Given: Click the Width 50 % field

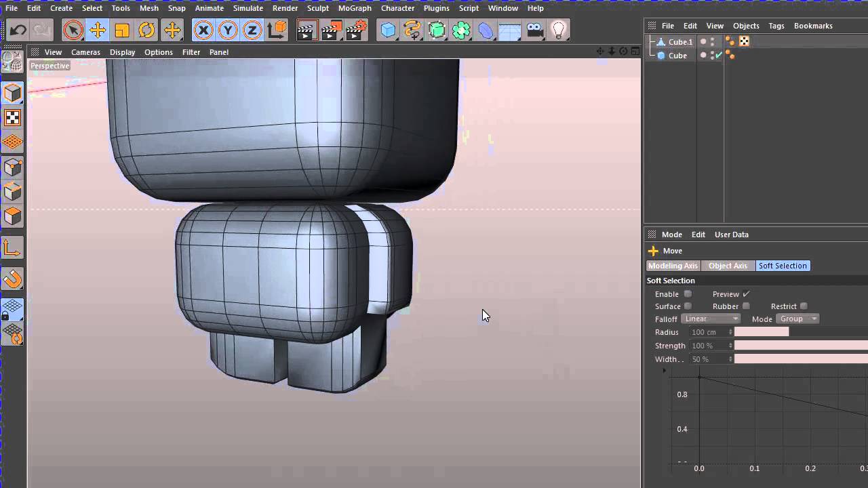Looking at the screenshot, I should tap(711, 359).
